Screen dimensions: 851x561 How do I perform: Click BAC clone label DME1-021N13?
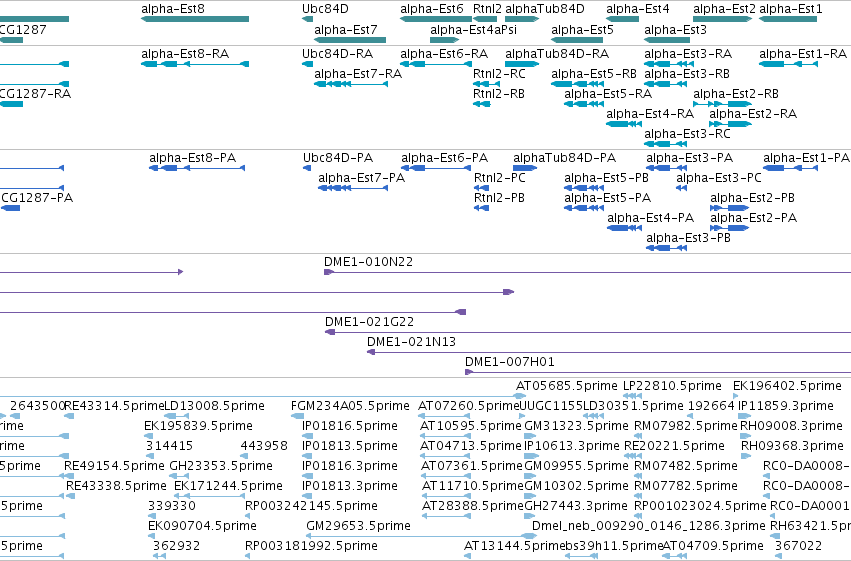[x=411, y=342]
